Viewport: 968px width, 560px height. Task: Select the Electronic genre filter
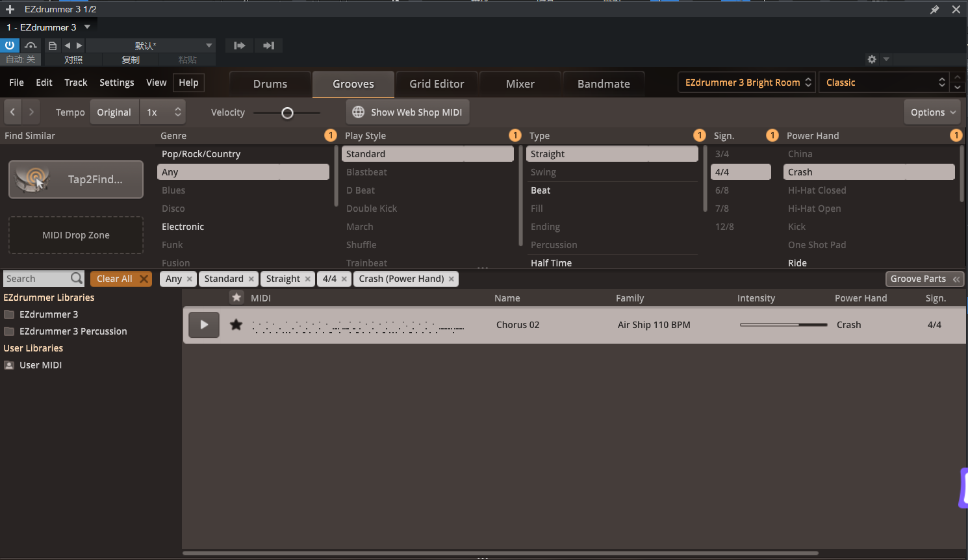(183, 227)
